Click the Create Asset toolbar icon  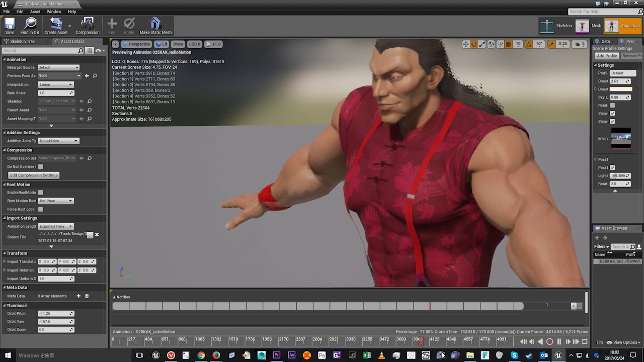tap(56, 26)
